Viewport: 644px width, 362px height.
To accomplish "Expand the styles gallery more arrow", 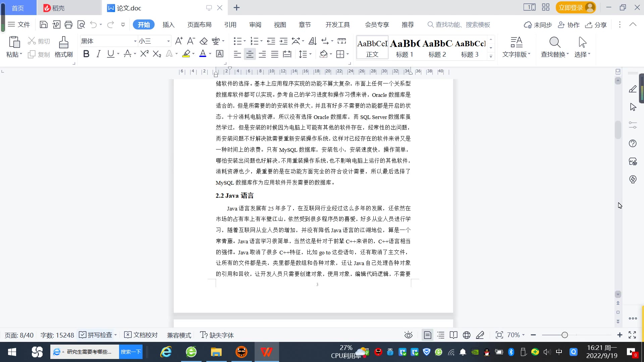I will coord(491,56).
